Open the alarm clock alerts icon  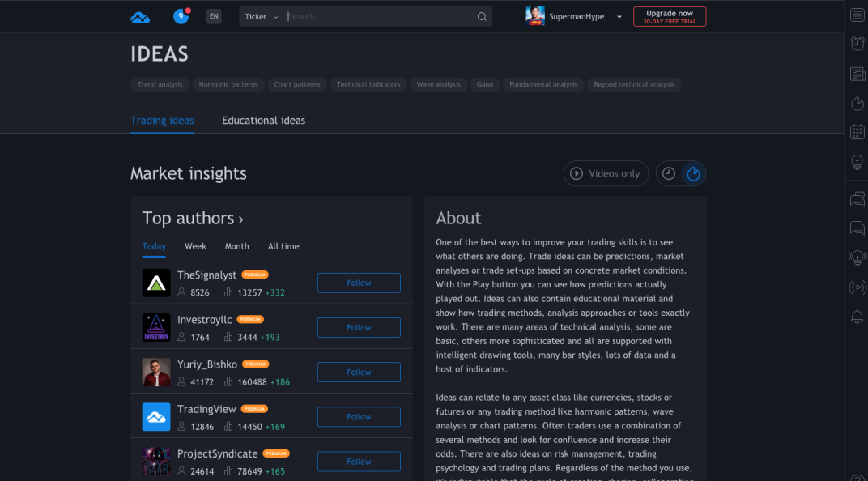coord(857,44)
